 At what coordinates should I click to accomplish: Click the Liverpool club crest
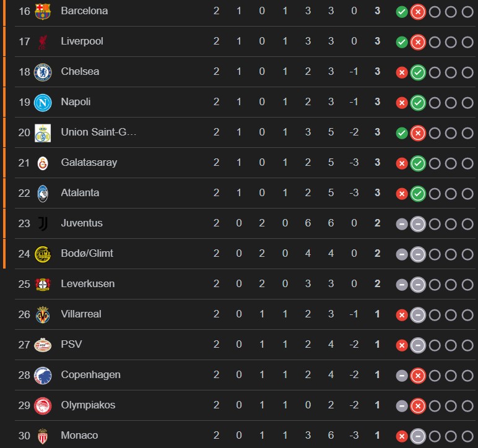click(43, 41)
